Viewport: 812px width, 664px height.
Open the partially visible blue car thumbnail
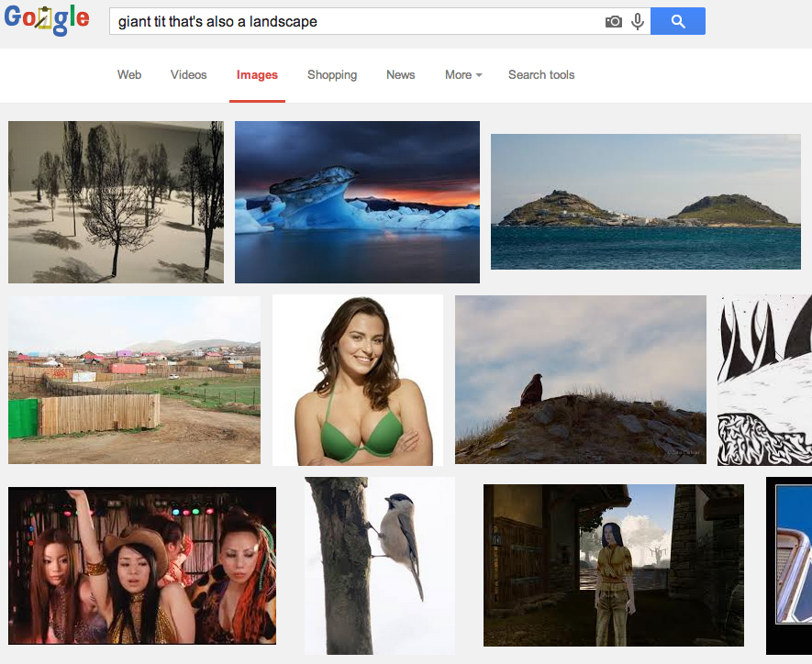[789, 566]
